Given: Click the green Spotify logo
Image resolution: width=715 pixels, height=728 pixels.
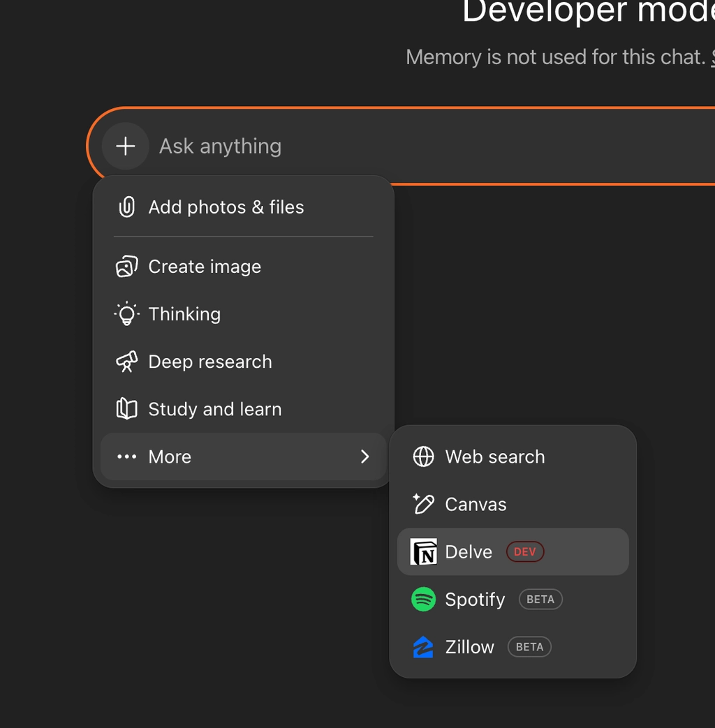Looking at the screenshot, I should (423, 599).
